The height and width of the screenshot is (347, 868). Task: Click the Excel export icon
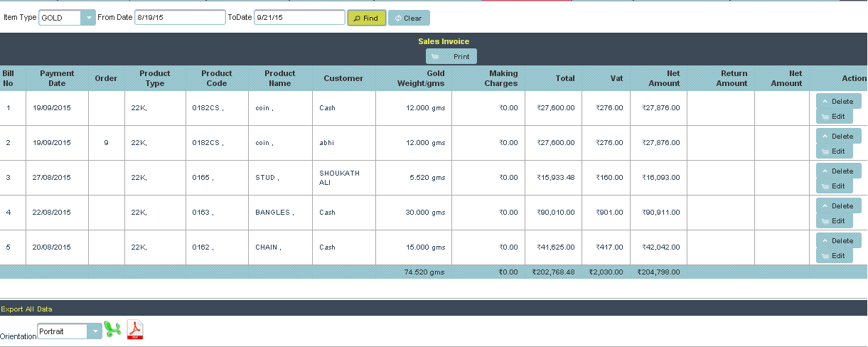113,329
